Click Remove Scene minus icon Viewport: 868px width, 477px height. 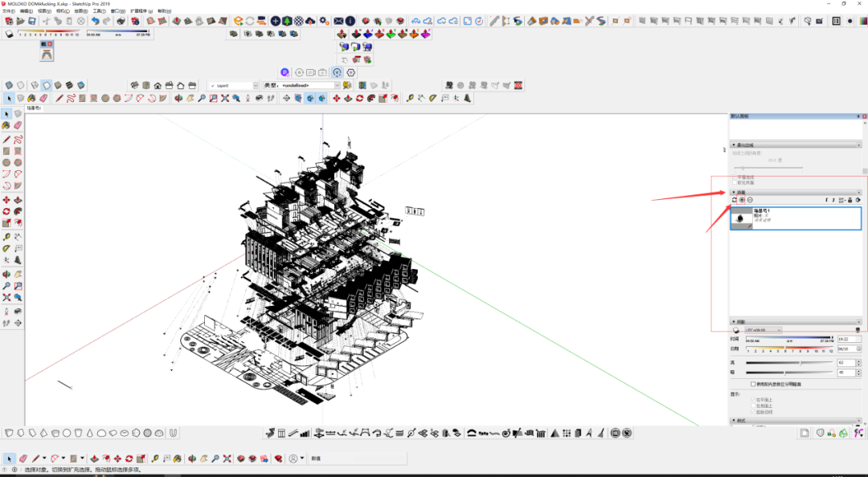point(750,200)
